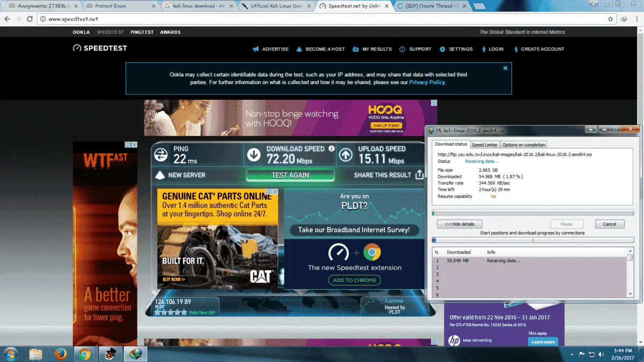Show hidden system tray icons

point(573,354)
